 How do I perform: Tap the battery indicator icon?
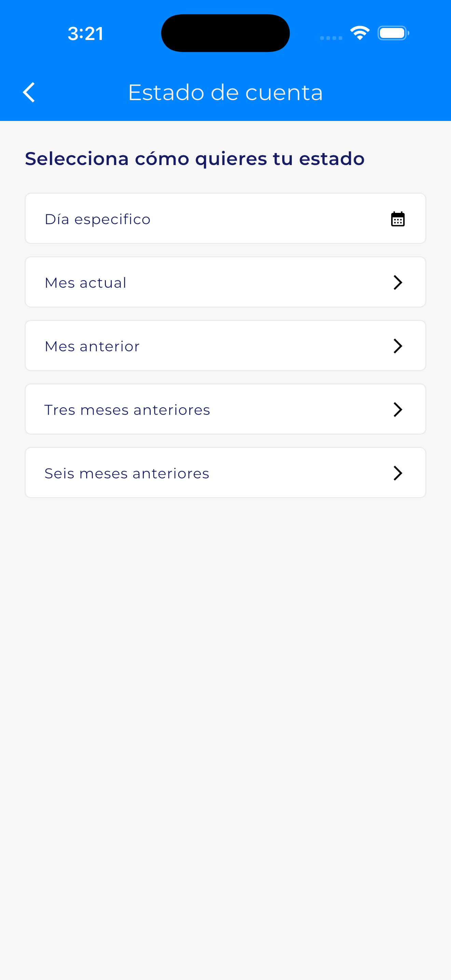pyautogui.click(x=393, y=33)
